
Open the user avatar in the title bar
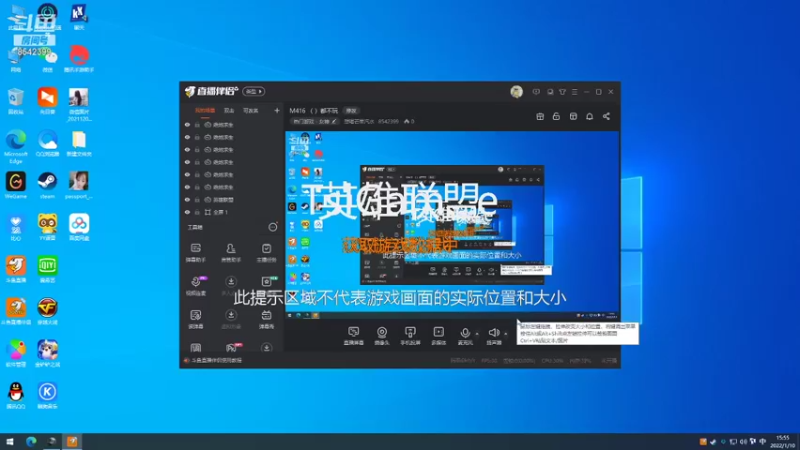pos(516,92)
